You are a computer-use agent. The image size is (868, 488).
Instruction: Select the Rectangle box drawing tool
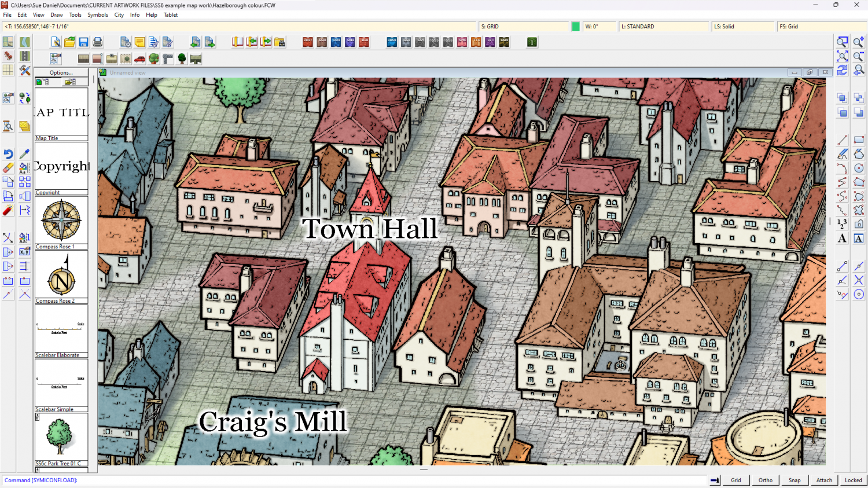coord(859,140)
